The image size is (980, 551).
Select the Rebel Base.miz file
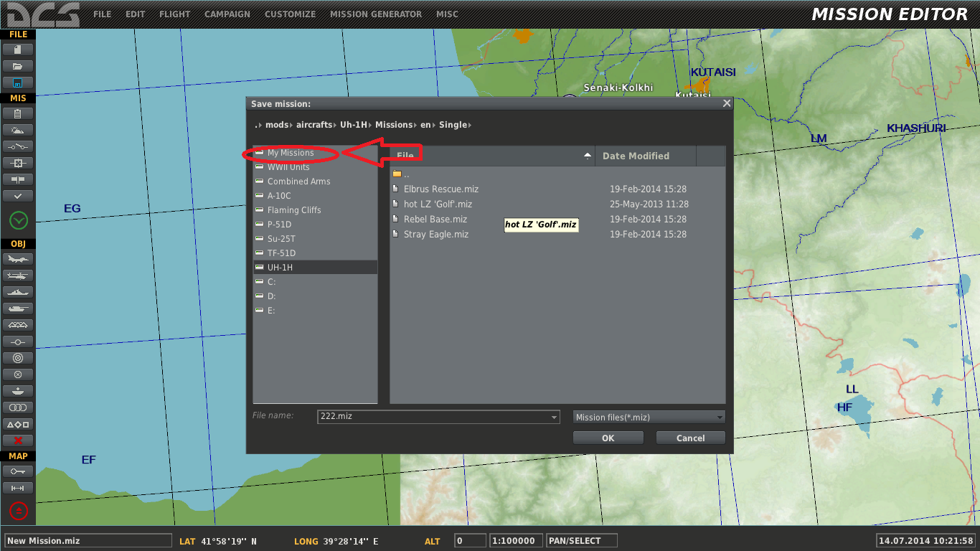coord(435,220)
